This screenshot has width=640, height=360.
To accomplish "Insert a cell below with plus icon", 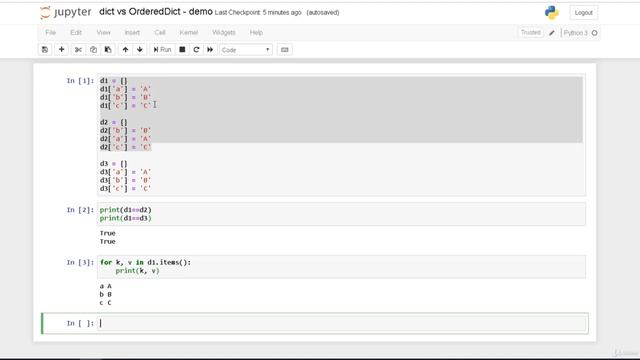I will [x=61, y=50].
